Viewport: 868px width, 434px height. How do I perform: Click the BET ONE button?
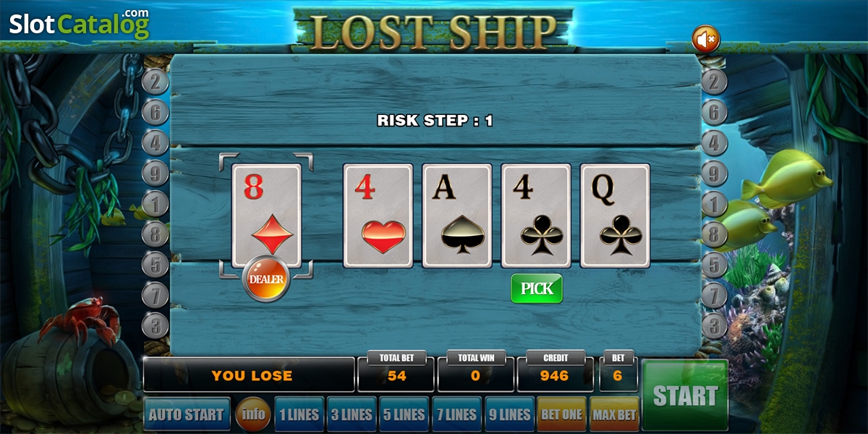click(x=561, y=414)
